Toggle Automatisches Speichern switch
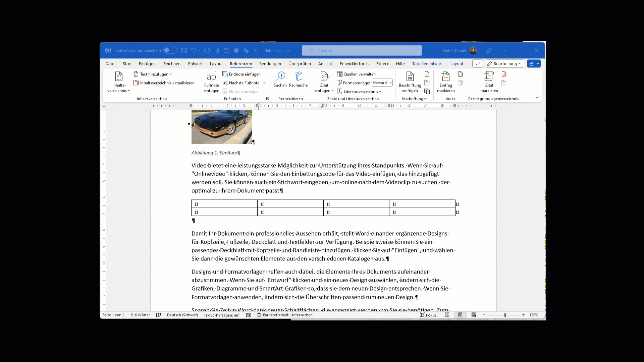Screen dimensions: 644x362 pyautogui.click(x=170, y=51)
